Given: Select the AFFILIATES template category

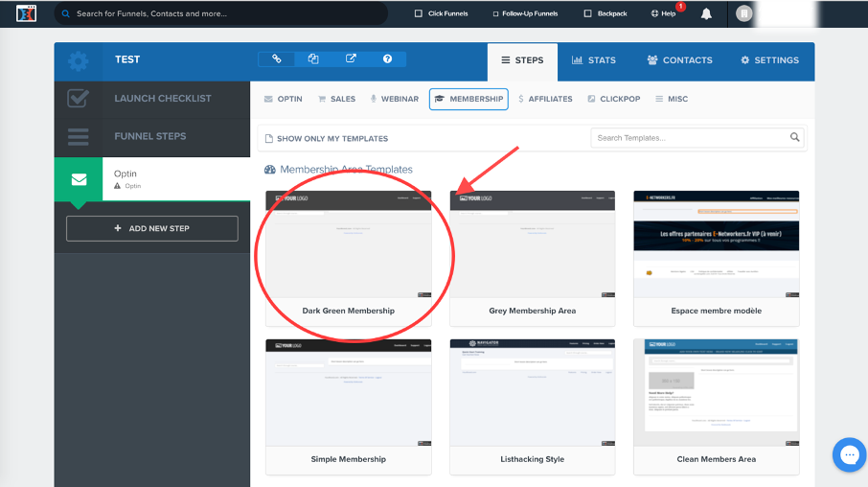Looking at the screenshot, I should coord(545,99).
